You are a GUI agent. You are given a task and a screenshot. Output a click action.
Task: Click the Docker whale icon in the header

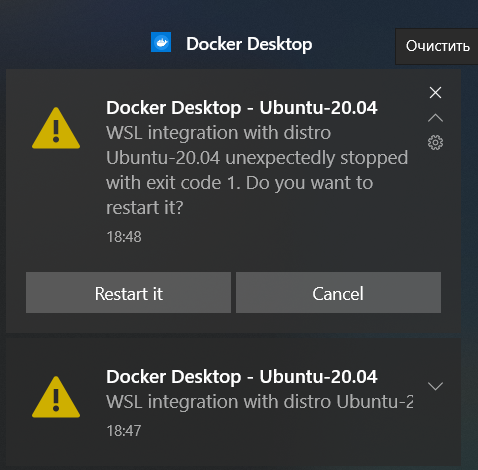point(161,42)
